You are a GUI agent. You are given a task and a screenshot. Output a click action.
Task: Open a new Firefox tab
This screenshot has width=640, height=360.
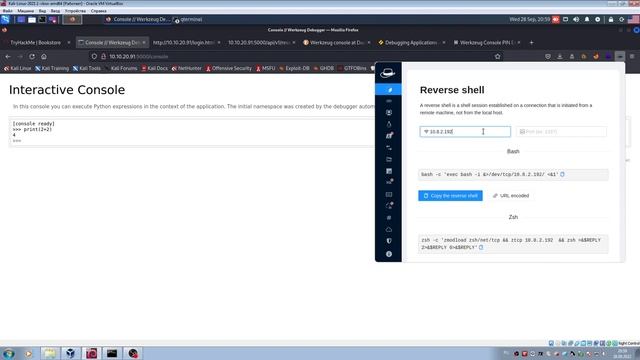[x=531, y=42]
